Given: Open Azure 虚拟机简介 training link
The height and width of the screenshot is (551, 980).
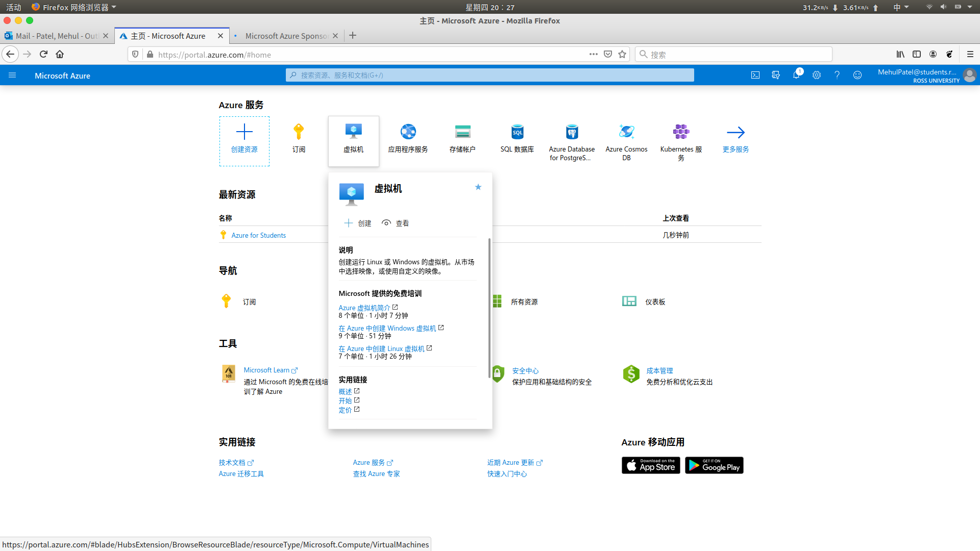Looking at the screenshot, I should pos(364,308).
